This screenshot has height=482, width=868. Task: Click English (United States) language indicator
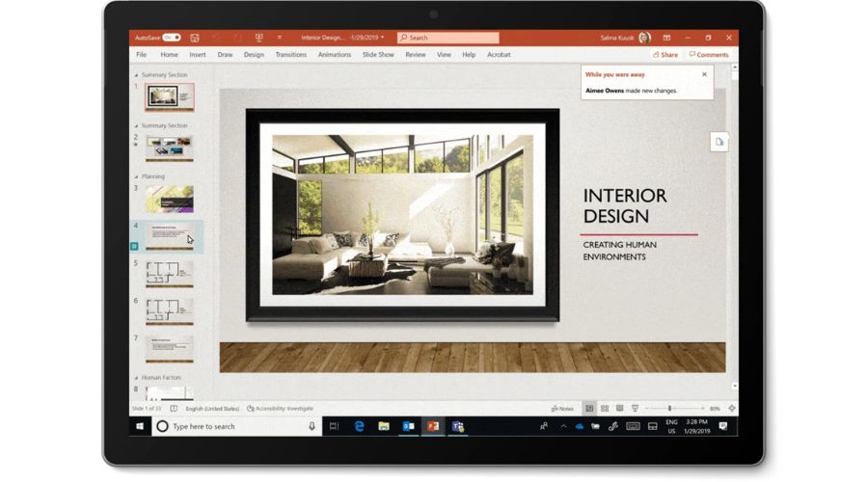(x=212, y=409)
